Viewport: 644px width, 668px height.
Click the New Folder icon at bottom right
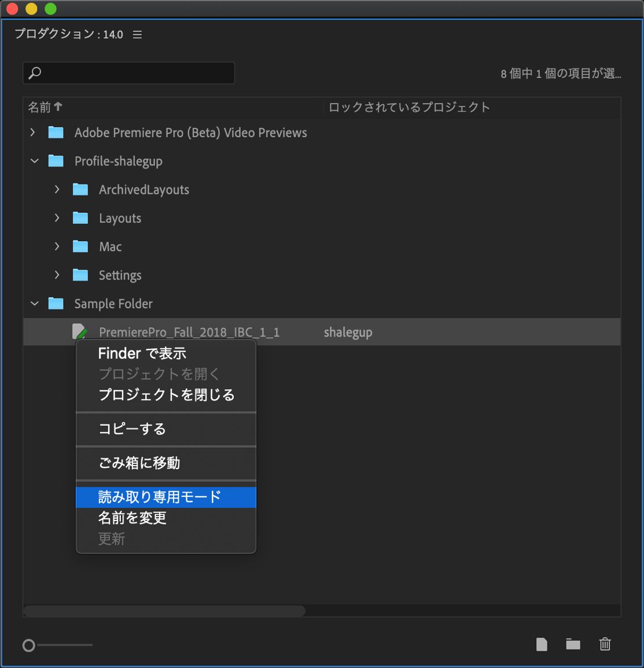(573, 644)
